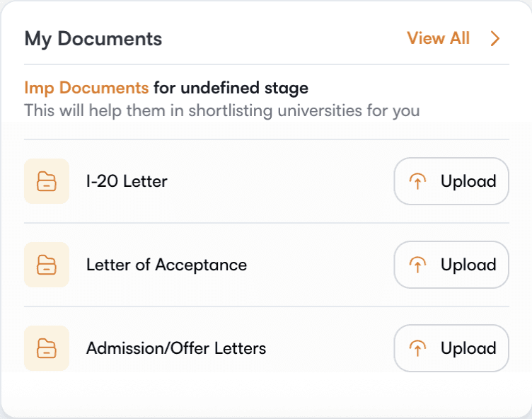Click the Upload text for I-20 Letter
This screenshot has width=532, height=419.
468,181
